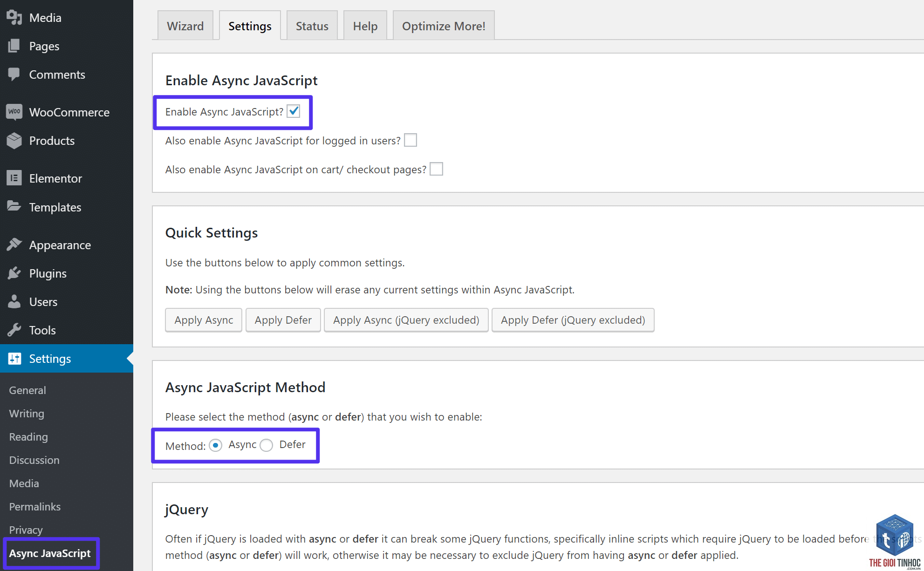Go to Media settings submenu
Screen dimensions: 924x571
24,483
